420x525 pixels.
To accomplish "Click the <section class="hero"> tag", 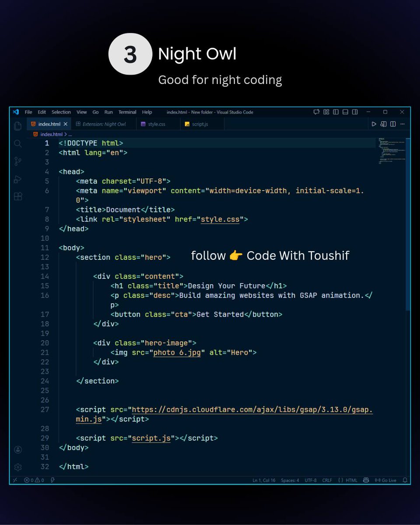I will [123, 257].
